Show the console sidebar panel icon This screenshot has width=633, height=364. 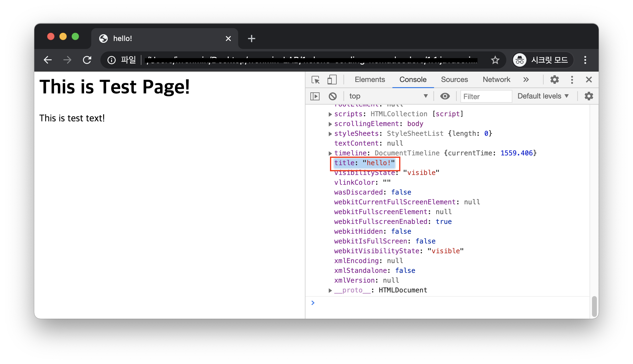(x=315, y=96)
